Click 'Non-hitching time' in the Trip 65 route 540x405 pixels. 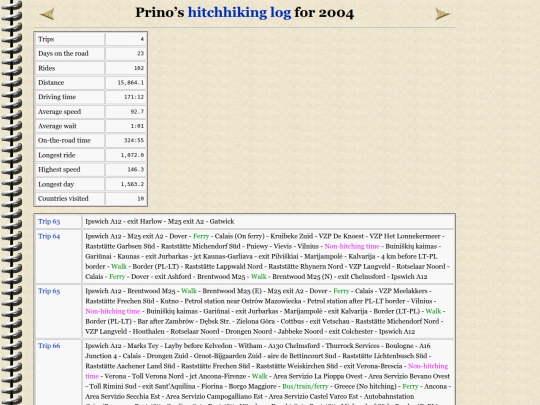[113, 311]
